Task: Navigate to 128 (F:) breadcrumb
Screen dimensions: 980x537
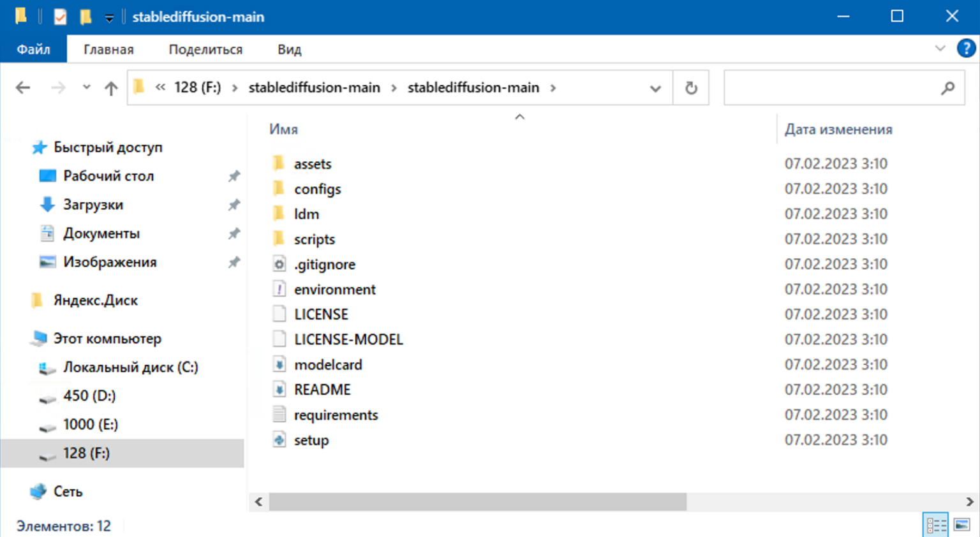Action: point(198,87)
